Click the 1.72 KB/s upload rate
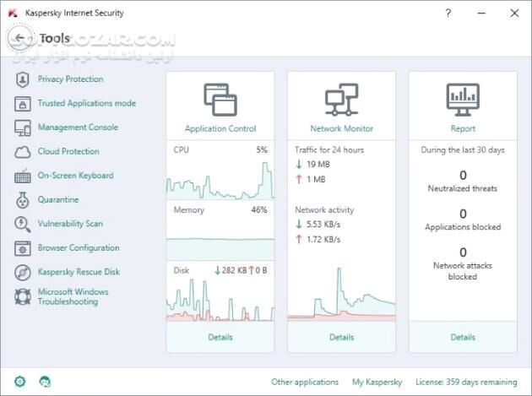This screenshot has width=532, height=396. pyautogui.click(x=323, y=239)
